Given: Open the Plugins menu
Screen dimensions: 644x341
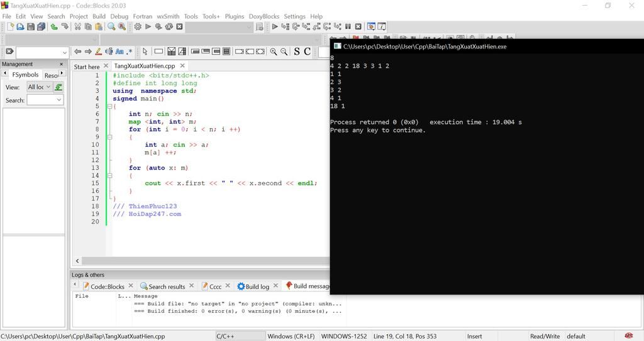Looking at the screenshot, I should tap(235, 16).
